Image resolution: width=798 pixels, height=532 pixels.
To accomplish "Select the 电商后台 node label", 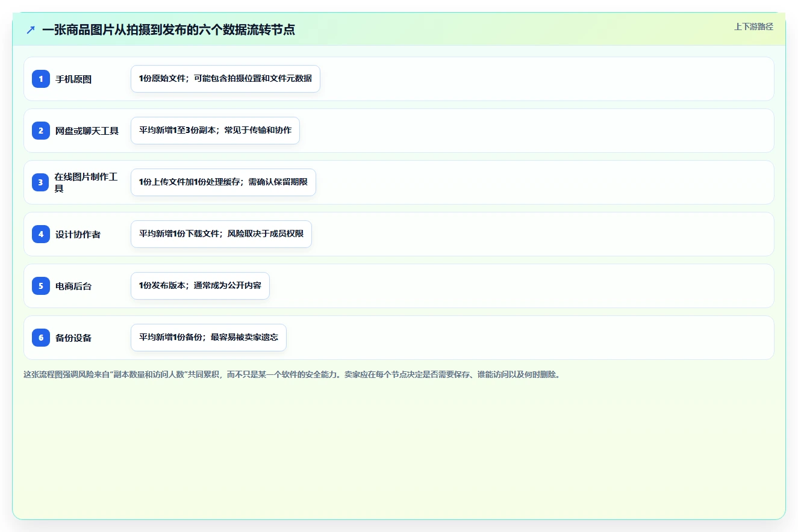I will pos(73,286).
